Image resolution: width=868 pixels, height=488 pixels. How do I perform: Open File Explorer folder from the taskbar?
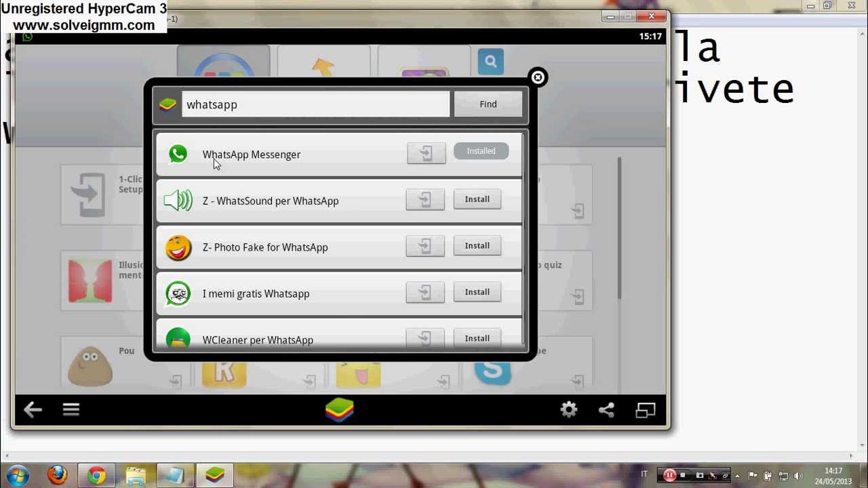tap(136, 476)
